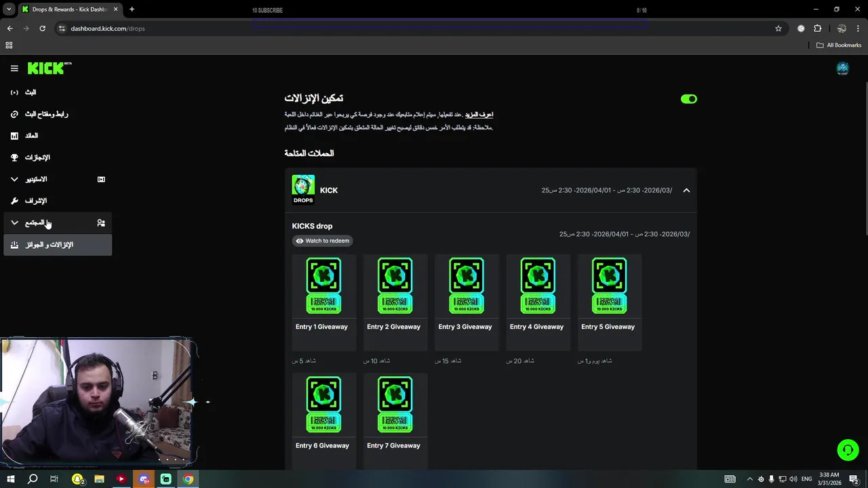Open الإنجازات in the sidebar
Screen dimensions: 868x488
(58, 157)
